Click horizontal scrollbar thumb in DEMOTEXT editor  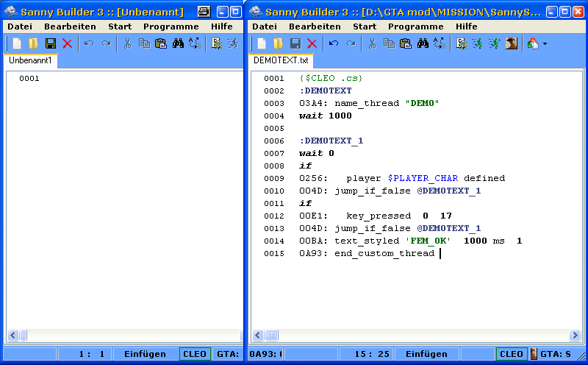pyautogui.click(x=272, y=336)
